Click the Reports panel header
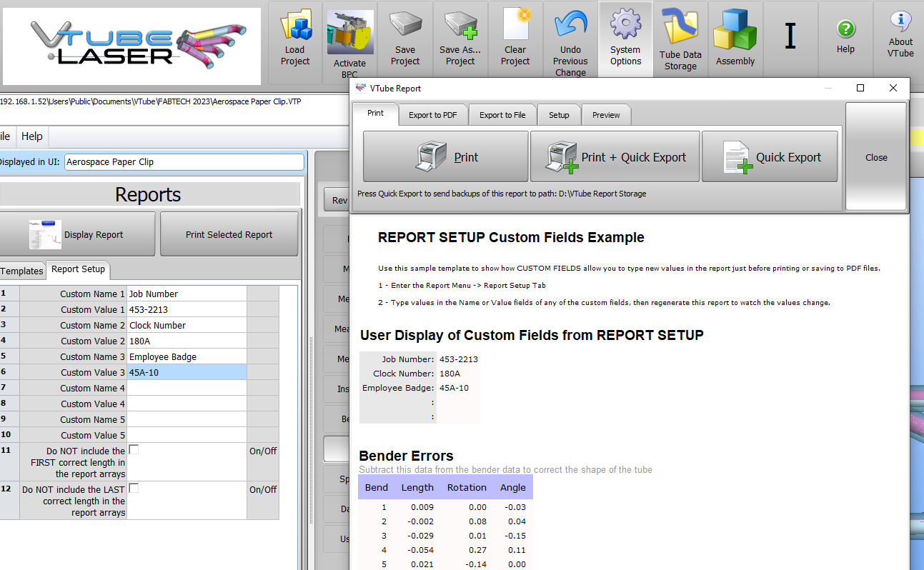 [x=149, y=195]
